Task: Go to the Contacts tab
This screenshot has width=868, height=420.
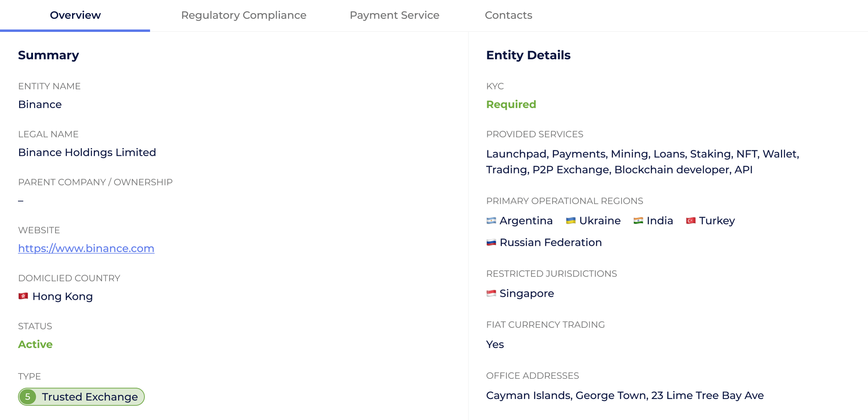Action: click(x=508, y=15)
